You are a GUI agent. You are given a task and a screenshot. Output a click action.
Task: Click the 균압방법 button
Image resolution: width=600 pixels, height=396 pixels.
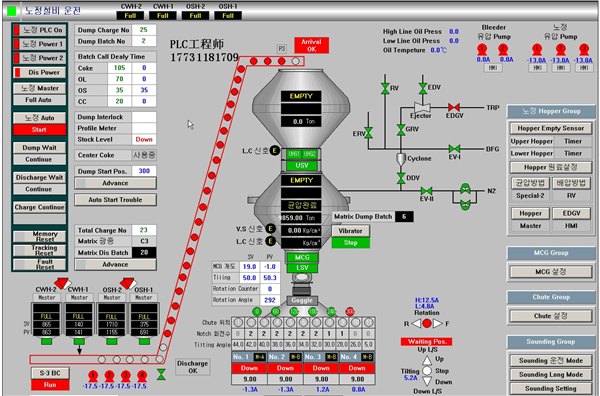coord(530,183)
